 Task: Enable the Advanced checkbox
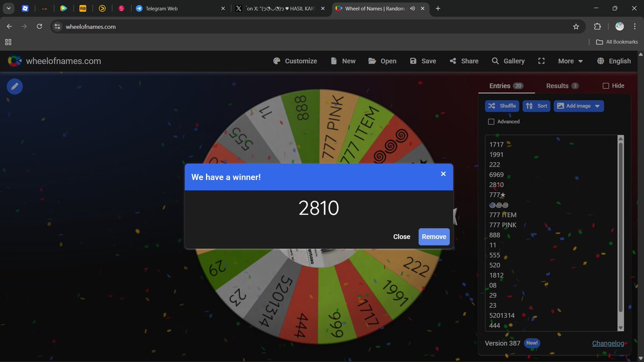point(491,122)
